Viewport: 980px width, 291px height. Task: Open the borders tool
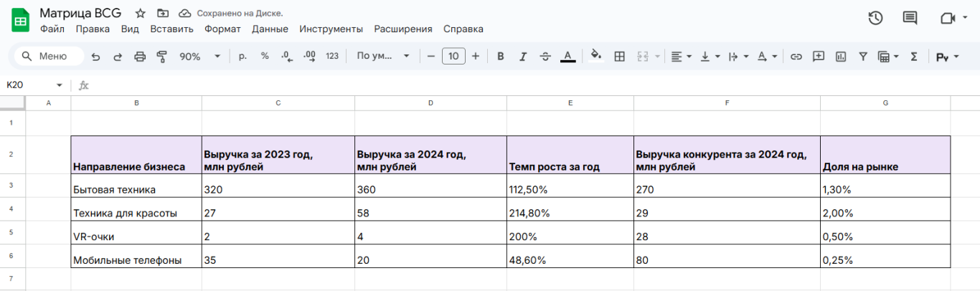pyautogui.click(x=620, y=56)
